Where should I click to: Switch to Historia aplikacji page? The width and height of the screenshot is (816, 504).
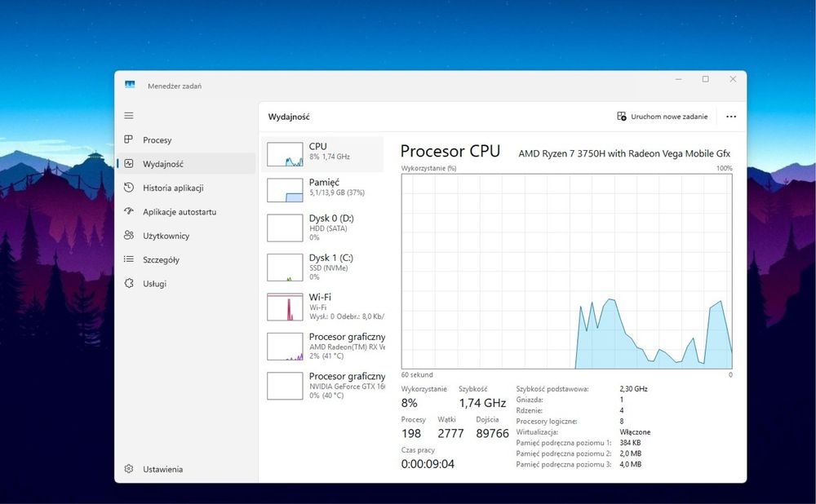pos(173,188)
